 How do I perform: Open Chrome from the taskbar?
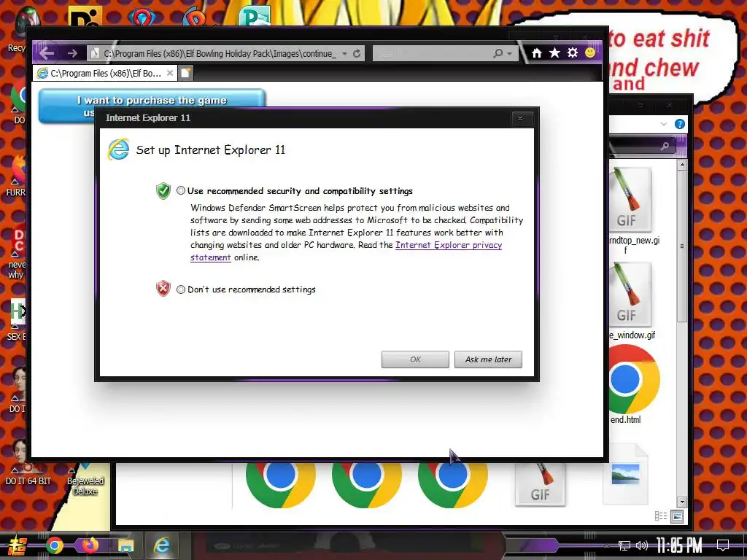click(54, 545)
